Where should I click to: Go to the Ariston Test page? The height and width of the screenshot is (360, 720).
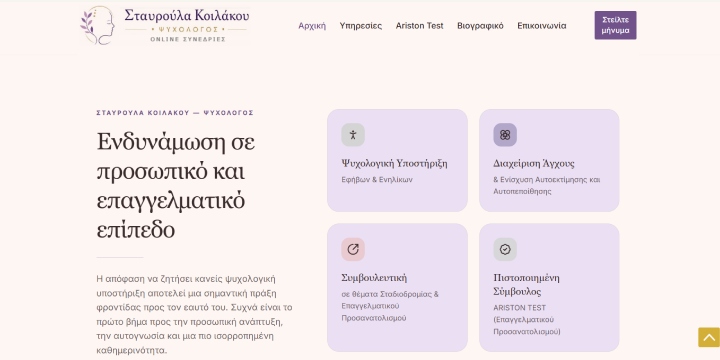coord(419,26)
